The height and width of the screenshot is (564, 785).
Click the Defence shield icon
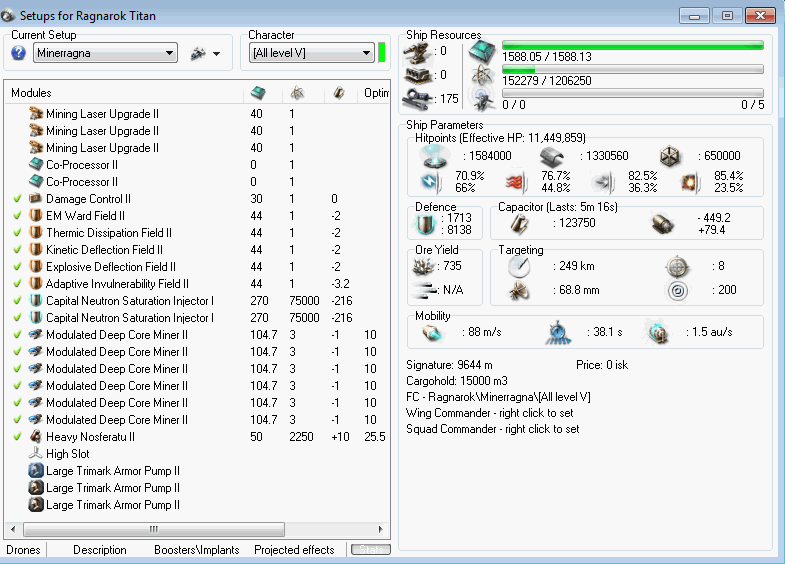(426, 224)
